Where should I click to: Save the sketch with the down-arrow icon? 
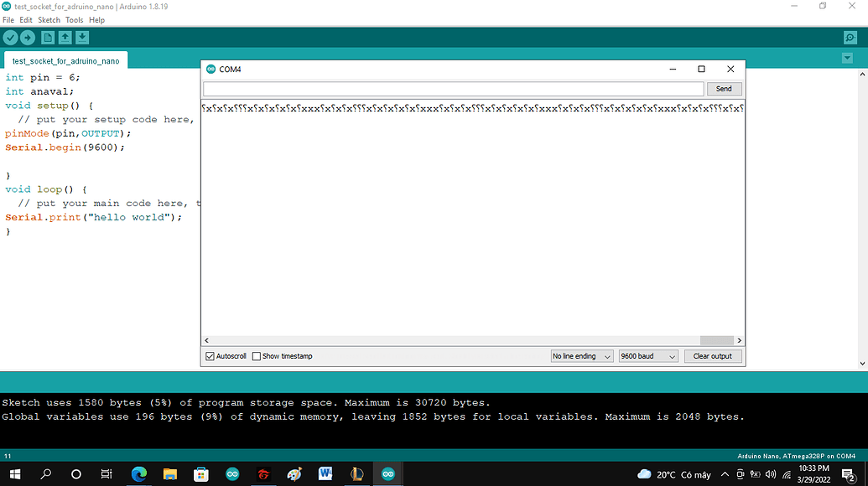click(x=82, y=38)
